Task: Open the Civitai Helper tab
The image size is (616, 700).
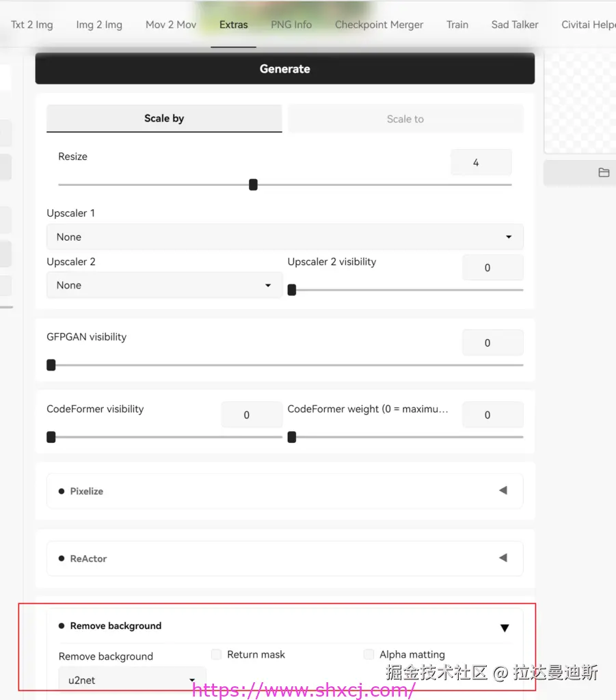Action: click(x=589, y=25)
